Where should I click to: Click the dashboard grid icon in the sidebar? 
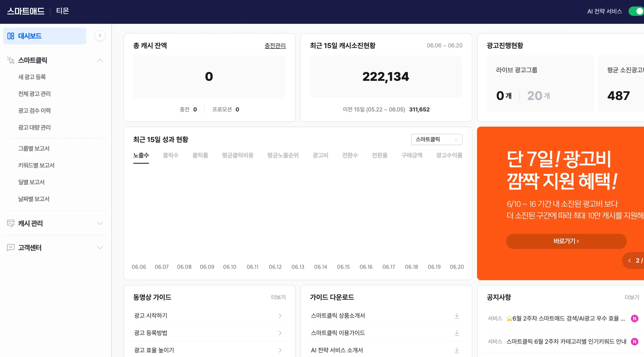click(11, 36)
